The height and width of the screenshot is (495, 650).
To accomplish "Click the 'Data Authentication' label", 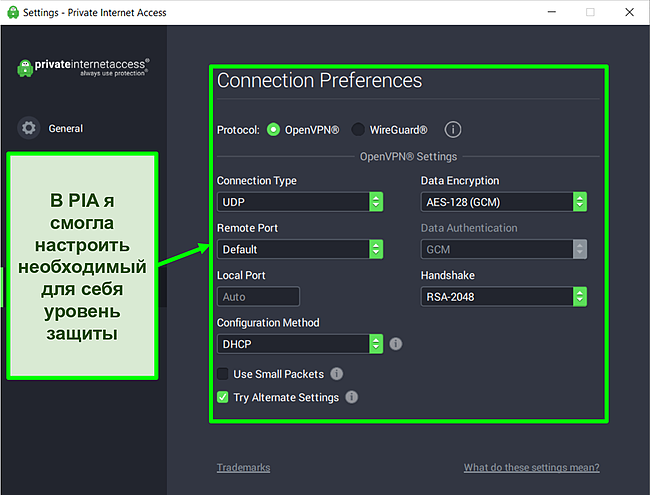I will (469, 228).
